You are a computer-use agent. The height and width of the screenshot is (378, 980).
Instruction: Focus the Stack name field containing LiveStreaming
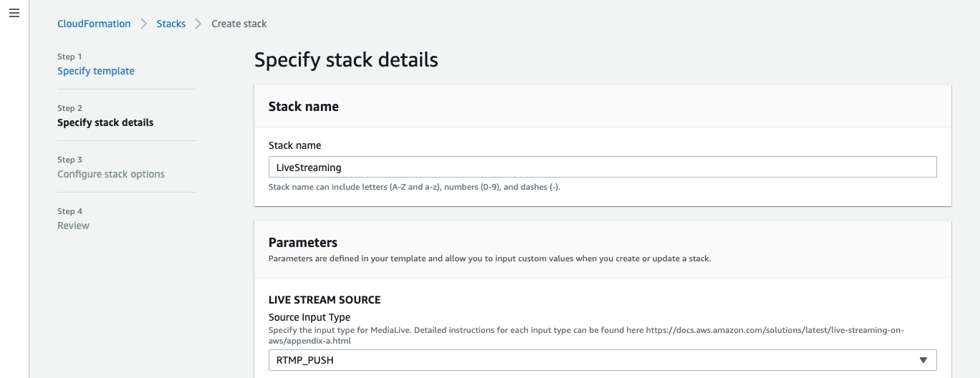point(602,167)
